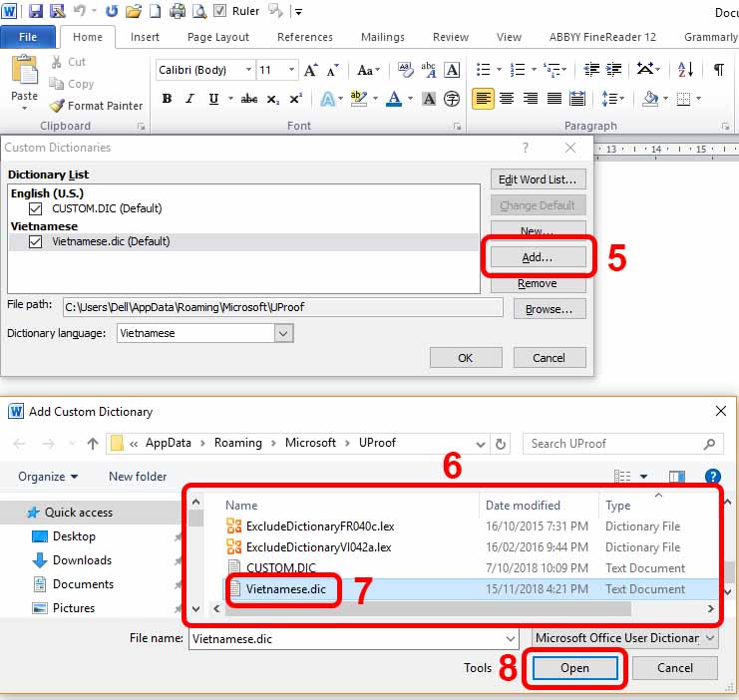Viewport: 739px width, 700px height.
Task: Click the Clear Formatting icon
Action: pos(405,70)
